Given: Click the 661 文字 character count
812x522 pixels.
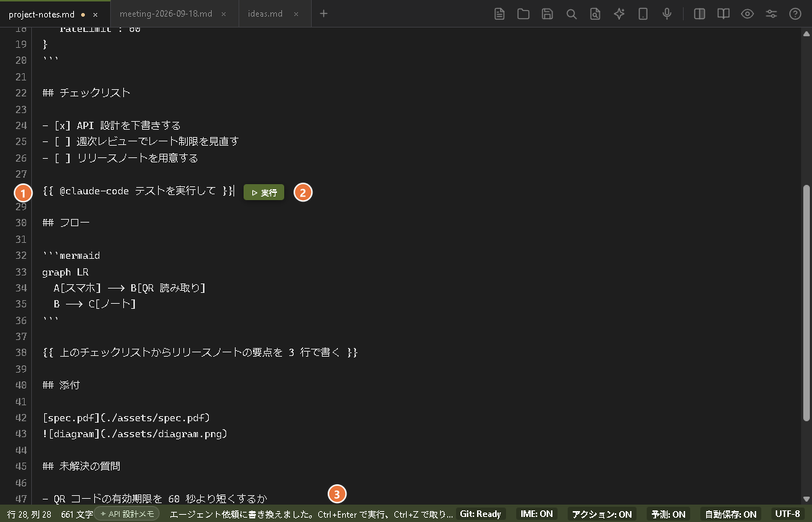Looking at the screenshot, I should [77, 514].
